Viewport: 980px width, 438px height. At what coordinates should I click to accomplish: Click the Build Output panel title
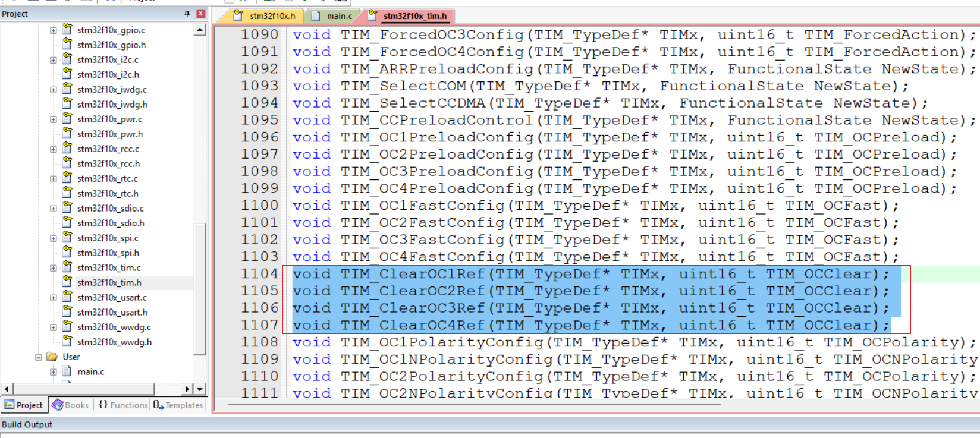[27, 424]
